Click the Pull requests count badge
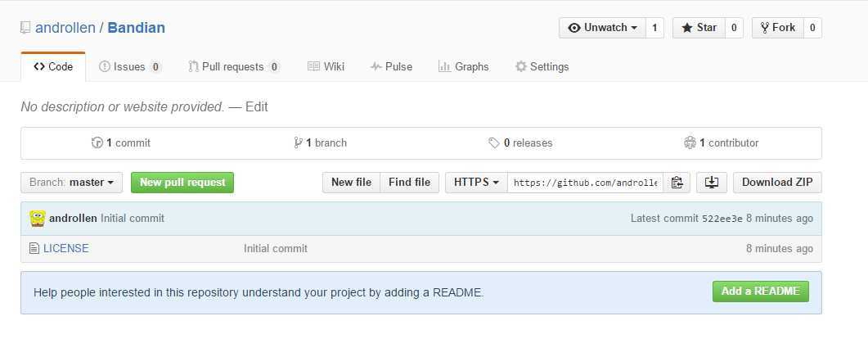The image size is (868, 339). tap(273, 67)
